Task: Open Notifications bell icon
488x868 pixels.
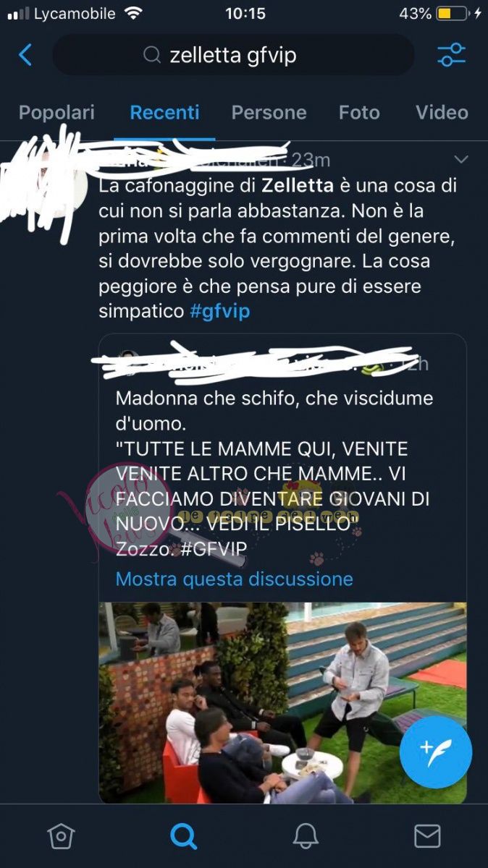Action: [x=306, y=836]
